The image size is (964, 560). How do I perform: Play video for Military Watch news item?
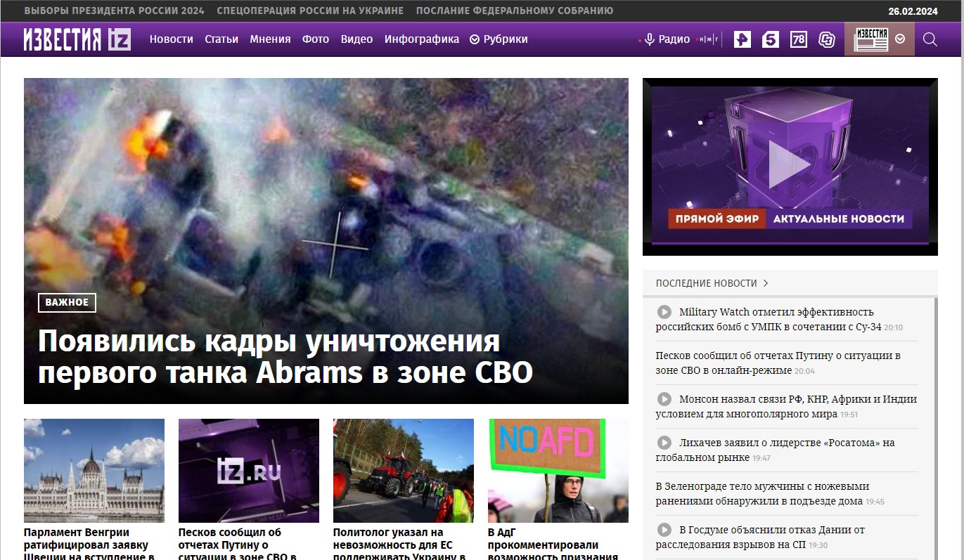pyautogui.click(x=664, y=312)
